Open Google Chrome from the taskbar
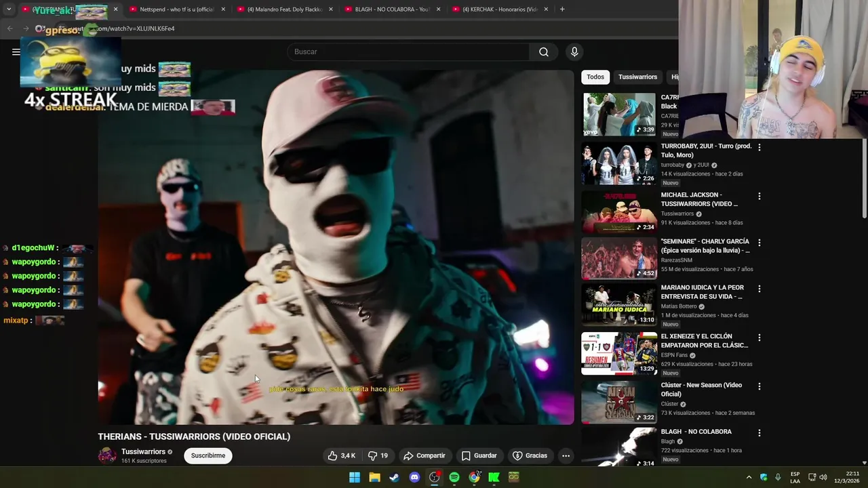The height and width of the screenshot is (488, 868). pos(474,477)
